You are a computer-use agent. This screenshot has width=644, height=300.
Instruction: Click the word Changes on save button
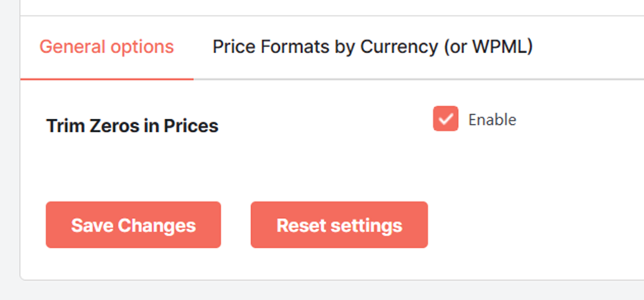(157, 226)
